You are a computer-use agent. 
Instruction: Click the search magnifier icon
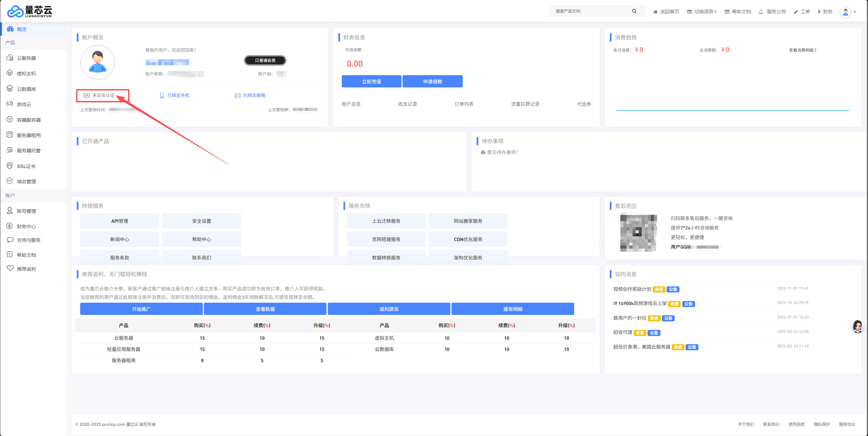point(634,11)
